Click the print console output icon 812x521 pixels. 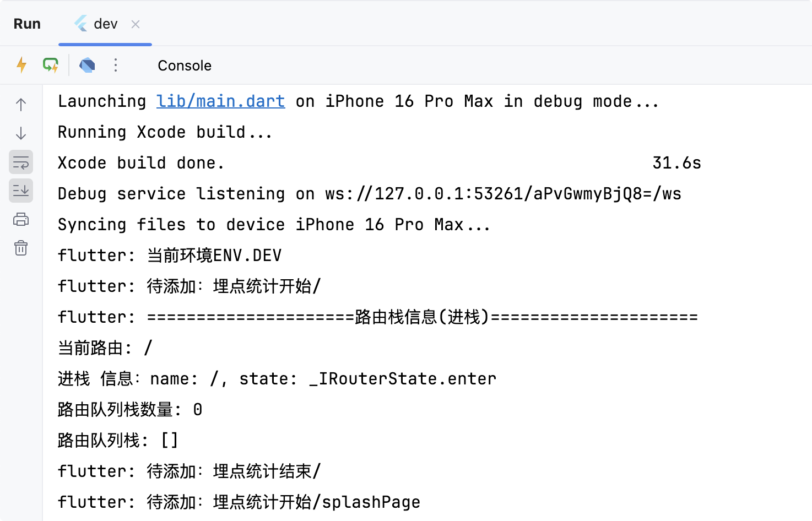pos(21,219)
